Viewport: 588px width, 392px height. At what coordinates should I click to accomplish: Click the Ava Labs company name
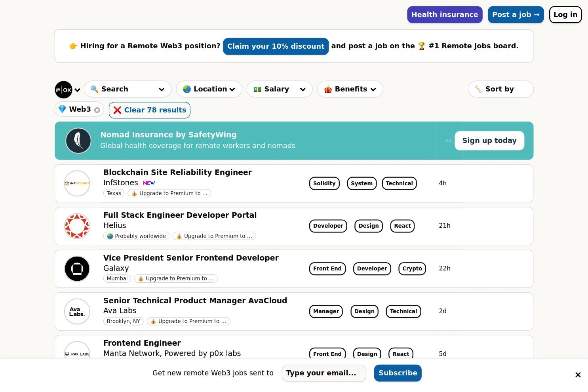click(120, 311)
